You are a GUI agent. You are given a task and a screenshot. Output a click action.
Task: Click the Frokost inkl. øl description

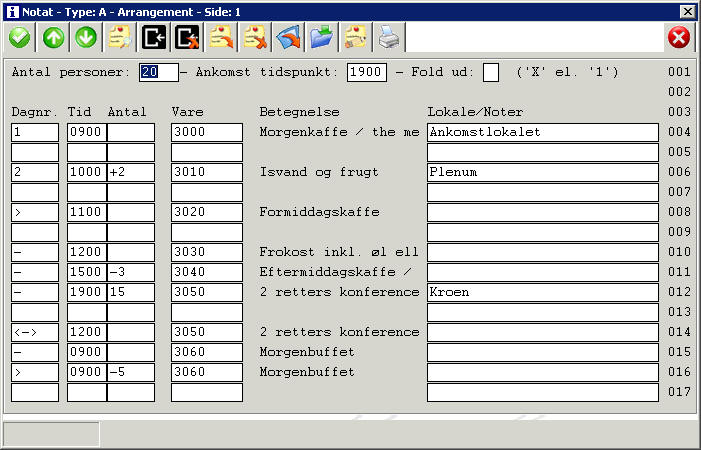[339, 252]
